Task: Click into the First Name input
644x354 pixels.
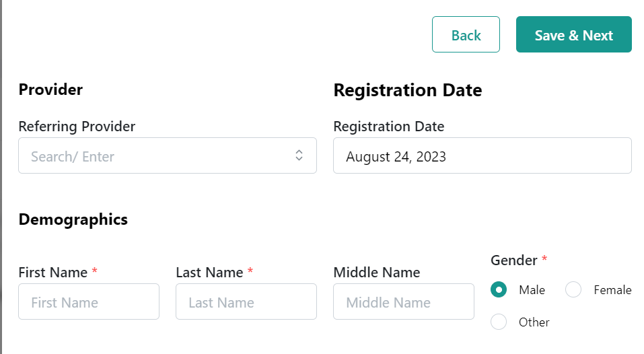Action: [x=89, y=302]
